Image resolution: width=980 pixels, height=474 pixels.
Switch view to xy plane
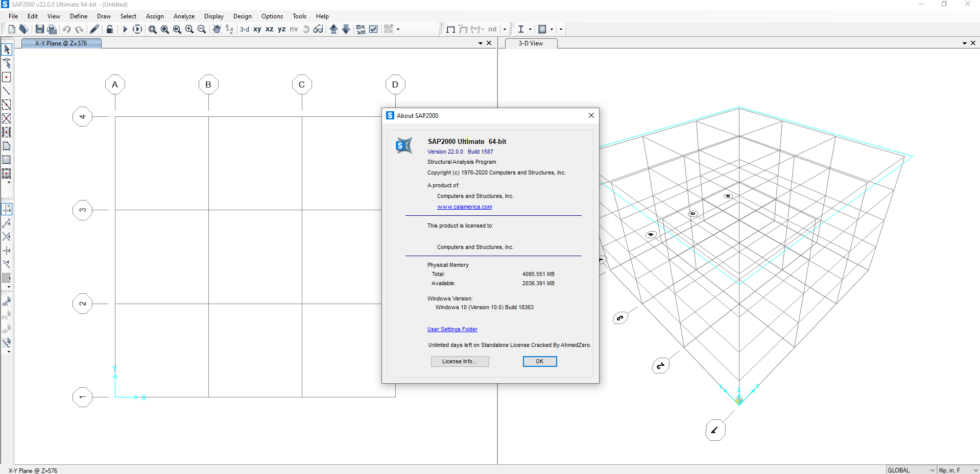257,29
